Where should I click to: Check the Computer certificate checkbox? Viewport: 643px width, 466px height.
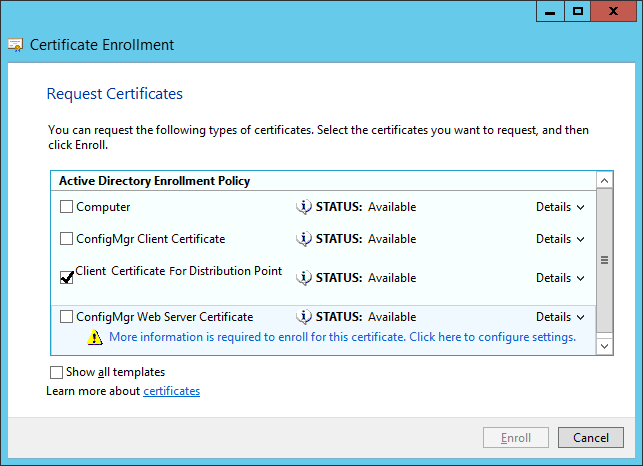[x=66, y=206]
